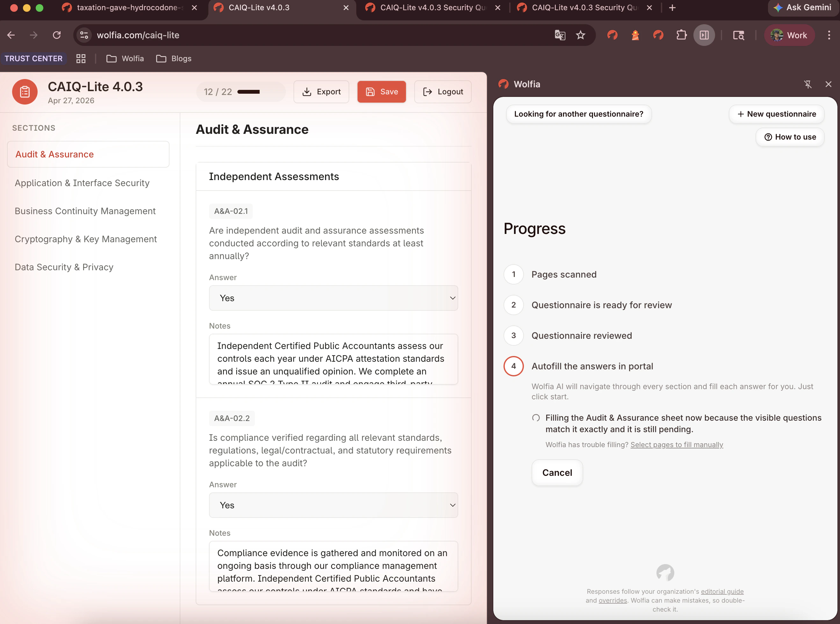840x624 pixels.
Task: Unpin the Wolfia side panel
Action: tap(807, 84)
